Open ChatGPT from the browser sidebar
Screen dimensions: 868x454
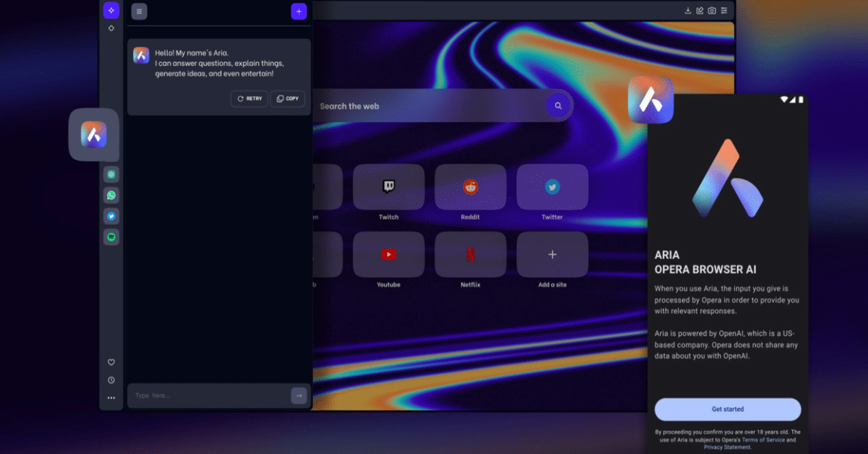tap(111, 174)
